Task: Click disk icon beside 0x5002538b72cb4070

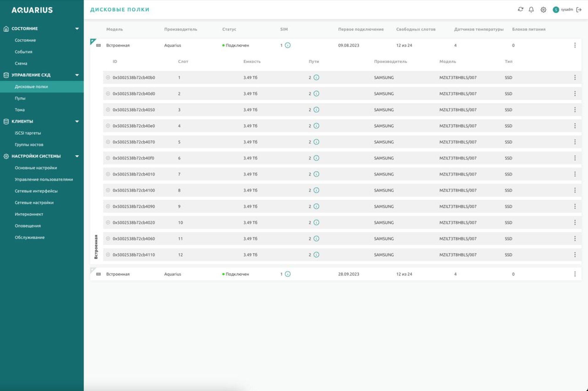Action: click(108, 142)
